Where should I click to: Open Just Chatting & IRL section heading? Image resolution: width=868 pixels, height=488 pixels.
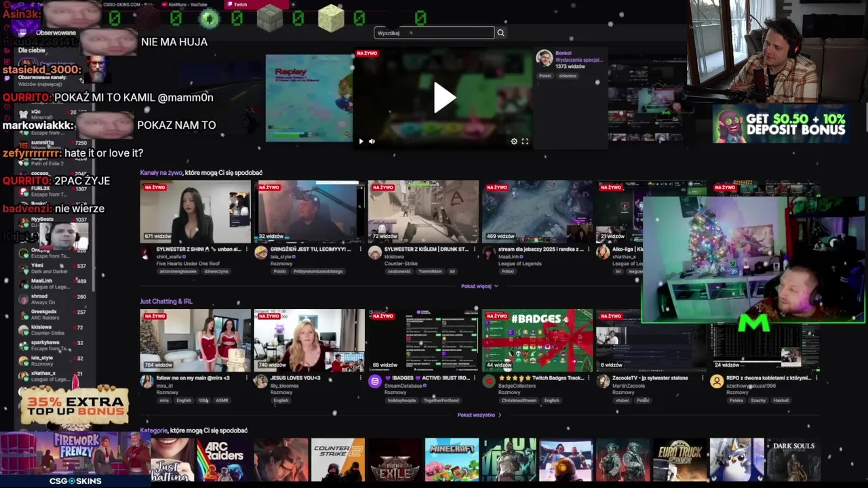click(166, 302)
